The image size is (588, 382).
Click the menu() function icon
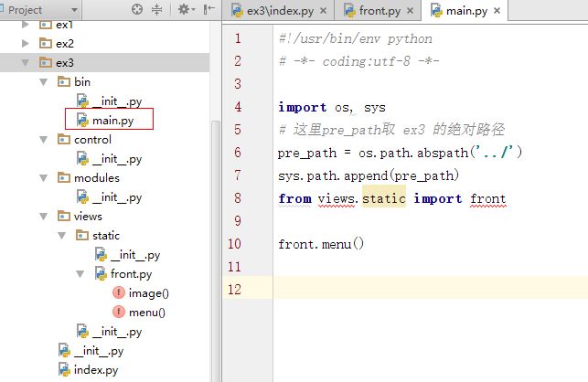click(119, 312)
